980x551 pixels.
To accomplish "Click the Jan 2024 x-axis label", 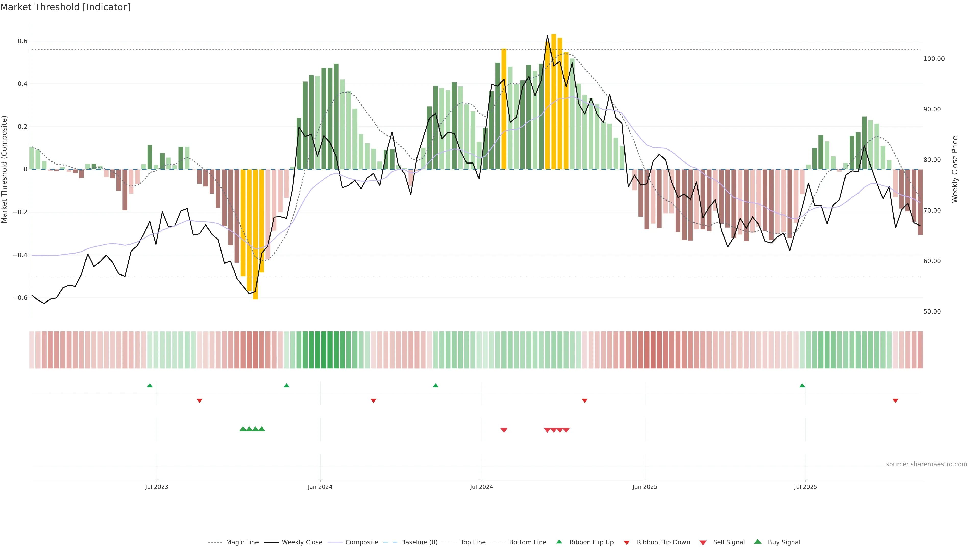I will pyautogui.click(x=320, y=487).
